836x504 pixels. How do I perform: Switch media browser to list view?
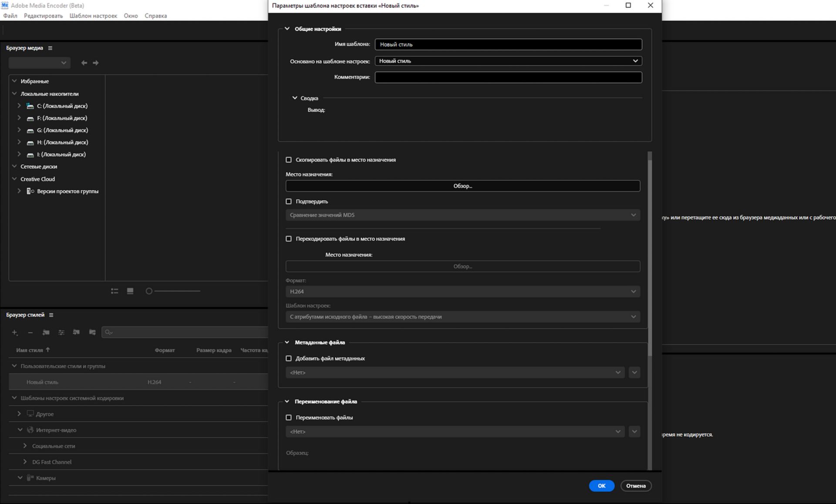pyautogui.click(x=115, y=291)
